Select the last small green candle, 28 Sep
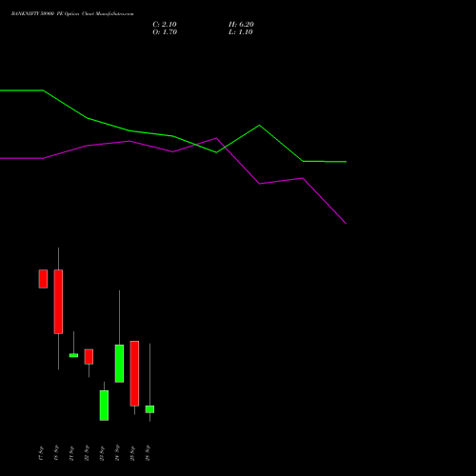The image size is (476, 476). tap(149, 409)
